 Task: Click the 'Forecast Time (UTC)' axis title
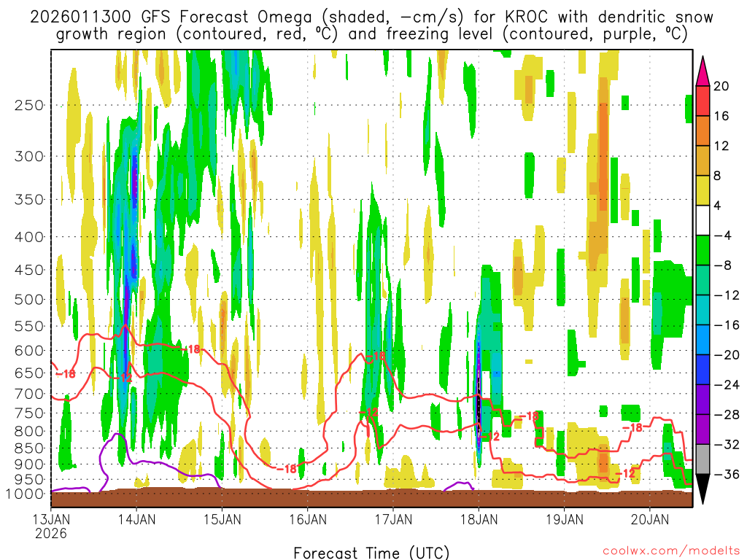click(x=371, y=553)
